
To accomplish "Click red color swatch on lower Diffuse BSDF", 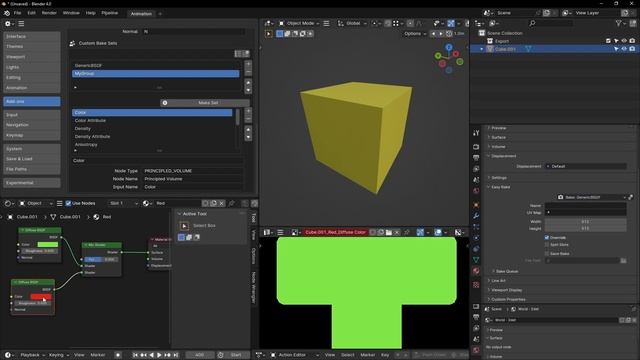I will (41, 297).
